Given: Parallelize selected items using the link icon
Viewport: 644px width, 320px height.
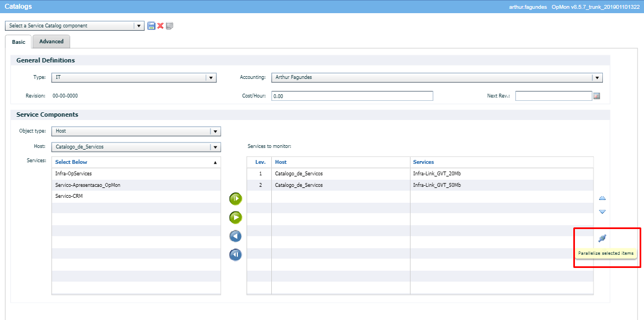Looking at the screenshot, I should 602,238.
